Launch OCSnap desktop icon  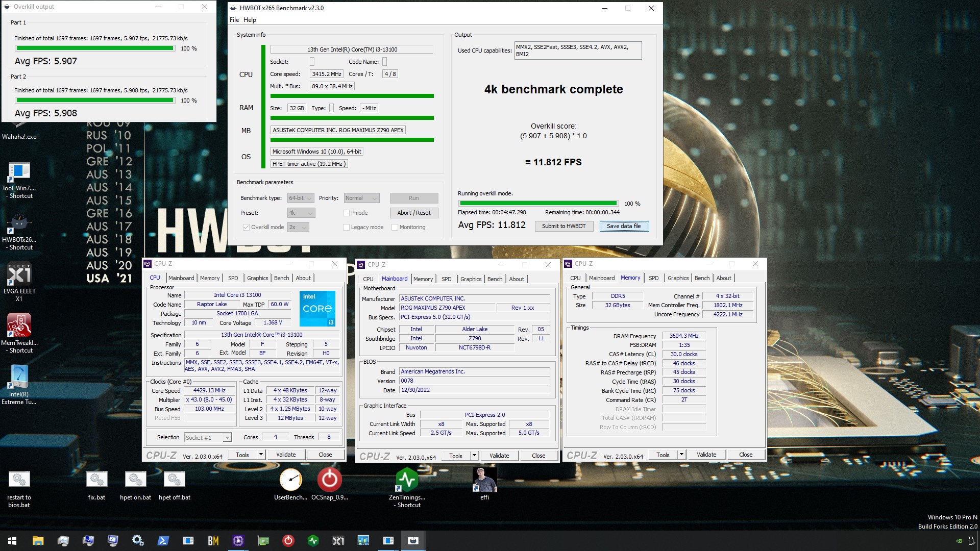click(x=329, y=485)
